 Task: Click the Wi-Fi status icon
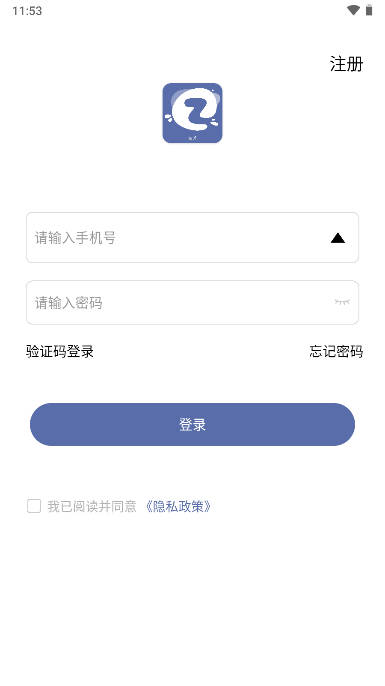(x=353, y=10)
